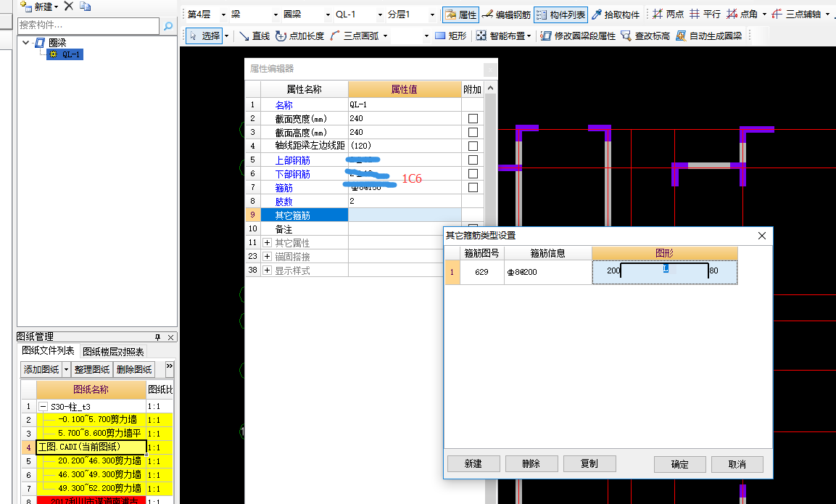Choose the 三点画弧 three-point arc tool
Image resolution: width=836 pixels, height=504 pixels.
point(355,36)
